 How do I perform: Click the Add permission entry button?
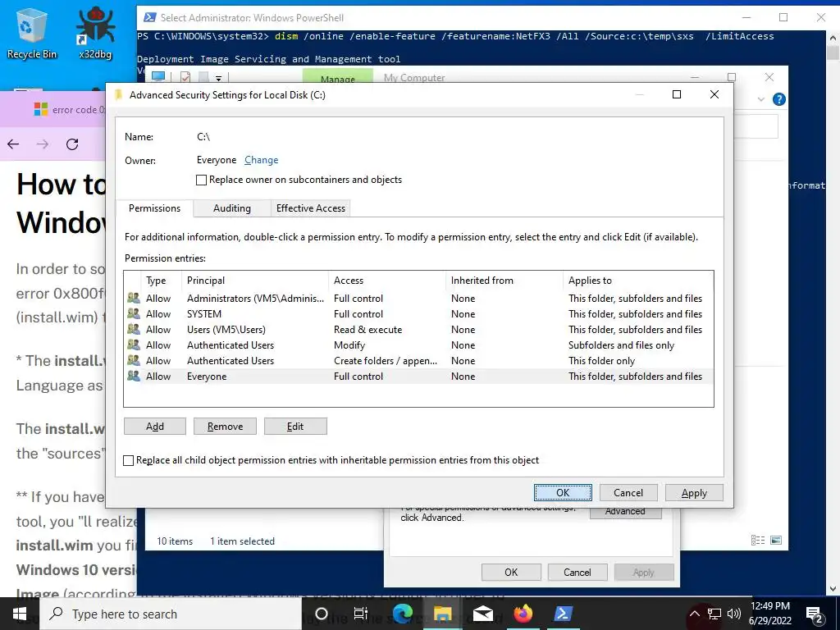pyautogui.click(x=155, y=427)
